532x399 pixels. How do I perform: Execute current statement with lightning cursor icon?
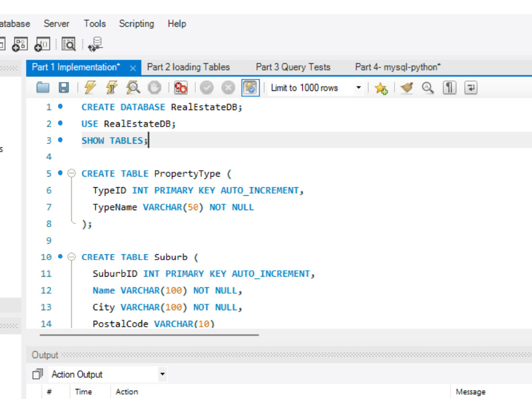click(x=111, y=88)
